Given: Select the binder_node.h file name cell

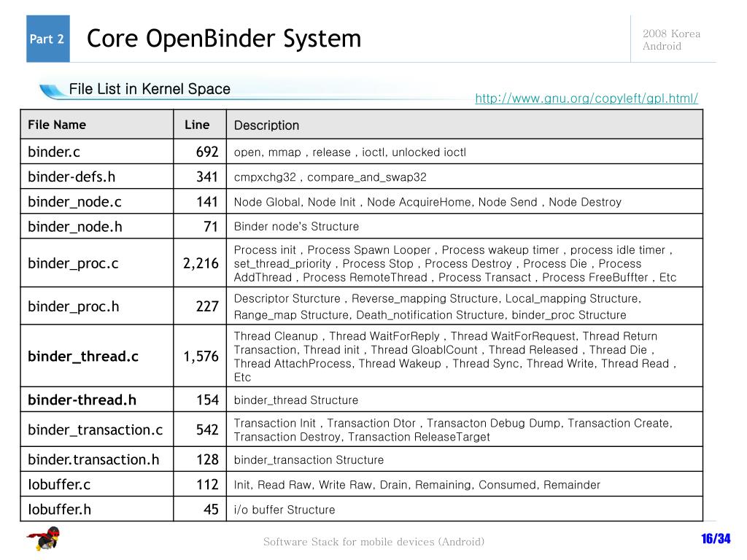Looking at the screenshot, I should pyautogui.click(x=97, y=226).
